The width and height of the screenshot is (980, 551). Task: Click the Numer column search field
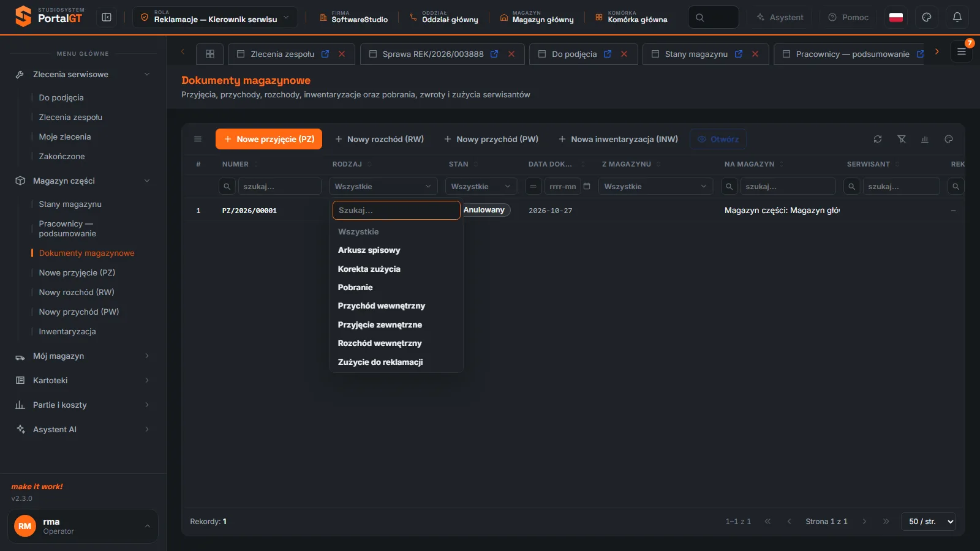click(279, 186)
